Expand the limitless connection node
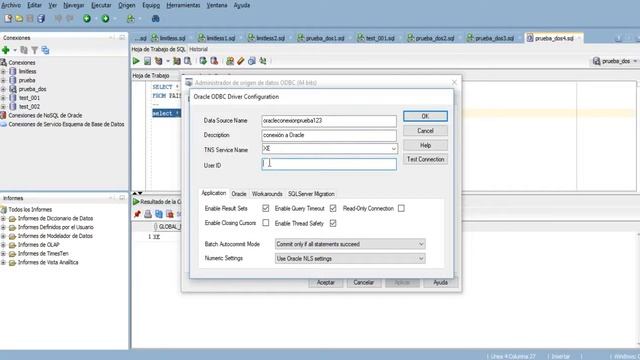640x360 pixels. 4,71
